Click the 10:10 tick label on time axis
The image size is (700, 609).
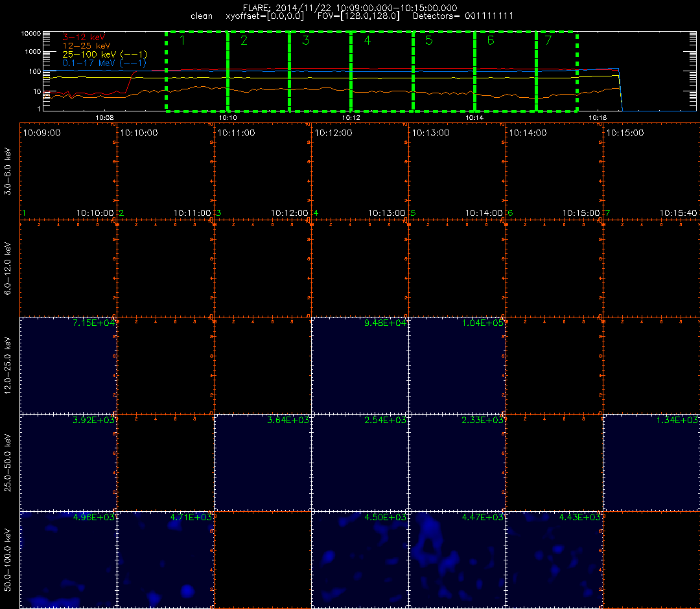(227, 118)
